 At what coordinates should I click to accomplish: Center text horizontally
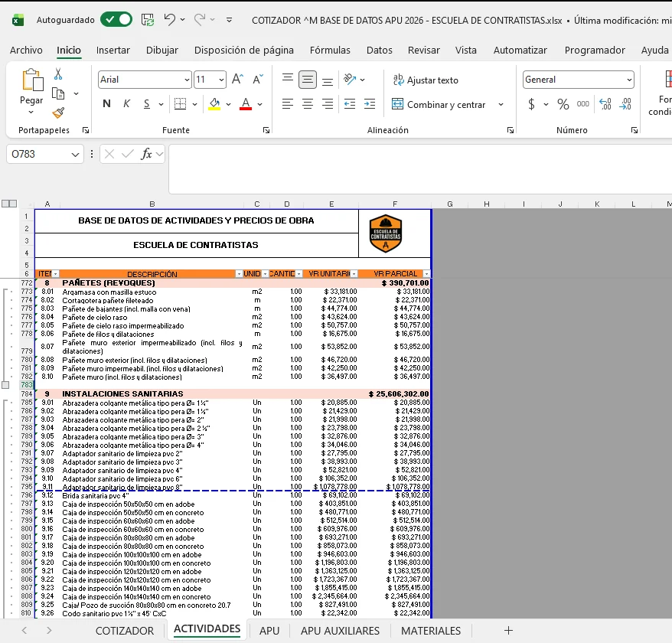308,104
